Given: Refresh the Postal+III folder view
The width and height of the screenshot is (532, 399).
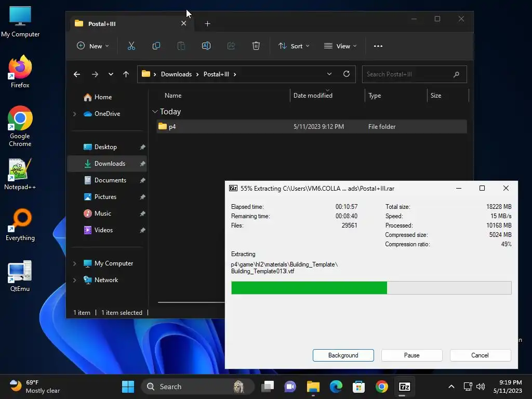Looking at the screenshot, I should (x=347, y=74).
